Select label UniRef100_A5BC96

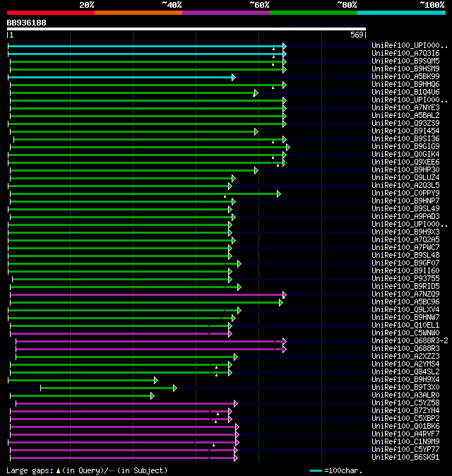click(x=405, y=302)
